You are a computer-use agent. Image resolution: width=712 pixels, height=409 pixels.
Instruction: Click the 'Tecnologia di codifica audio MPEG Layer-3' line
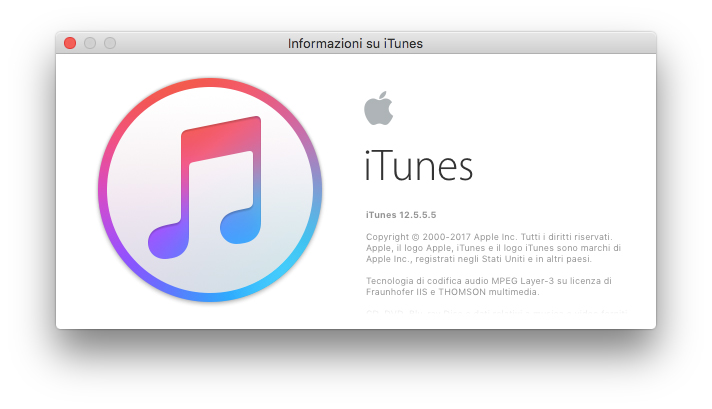pyautogui.click(x=489, y=281)
